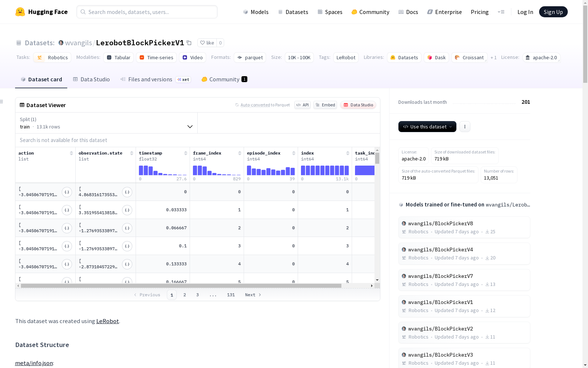
Task: Select the Croissant library tag
Action: coord(469,57)
